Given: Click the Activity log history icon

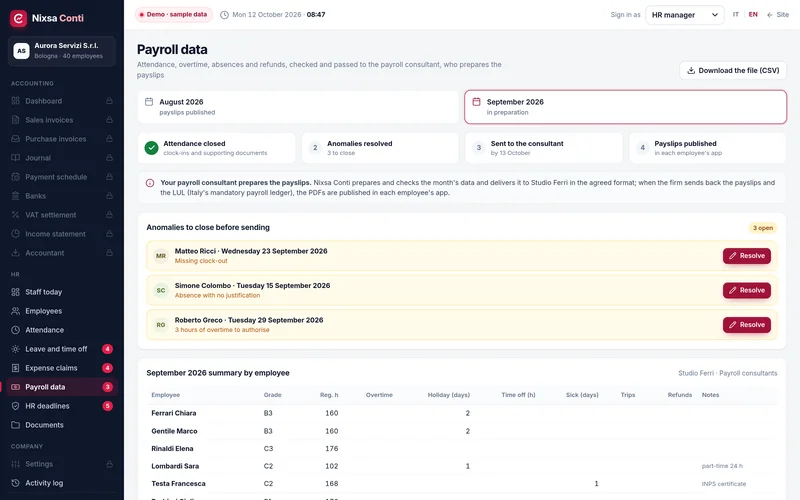Looking at the screenshot, I should (15, 483).
